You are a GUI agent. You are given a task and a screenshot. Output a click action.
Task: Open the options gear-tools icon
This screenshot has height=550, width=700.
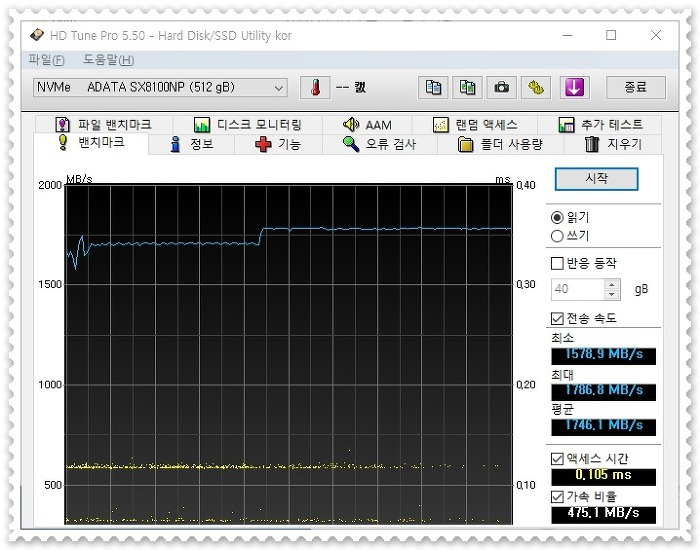point(536,88)
